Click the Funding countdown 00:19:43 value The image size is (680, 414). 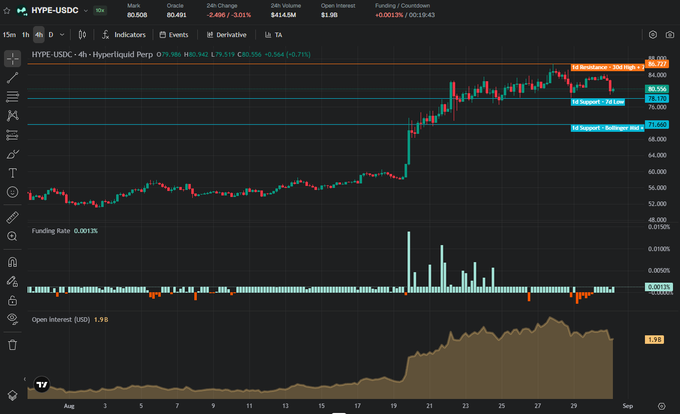click(422, 15)
